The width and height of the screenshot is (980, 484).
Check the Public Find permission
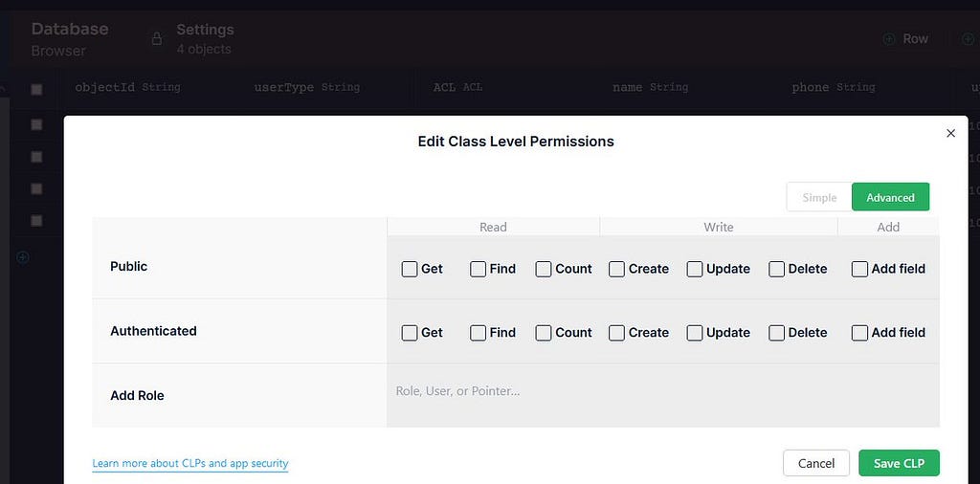pos(479,269)
